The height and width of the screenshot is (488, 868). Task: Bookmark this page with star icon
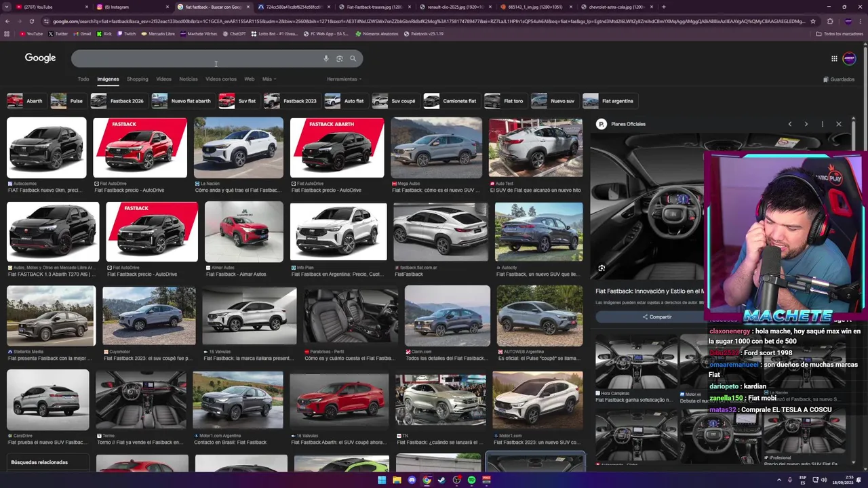click(813, 21)
